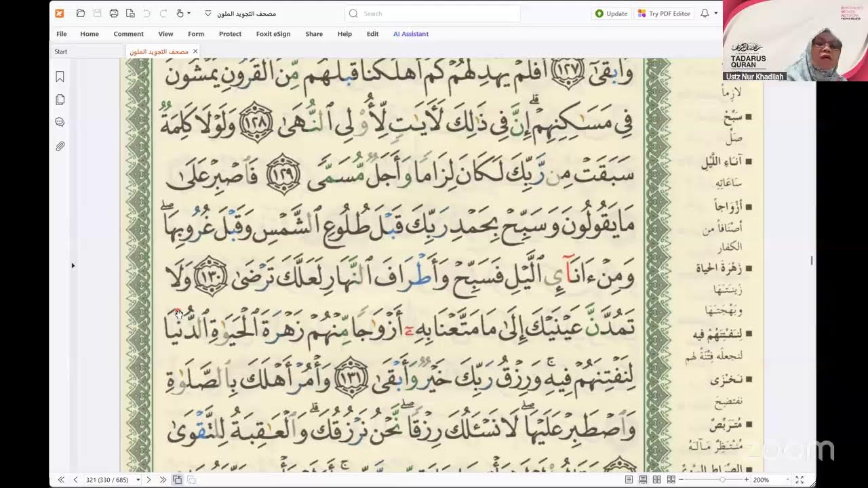The width and height of the screenshot is (868, 488).
Task: Open the Help ribbon tab
Action: click(344, 34)
